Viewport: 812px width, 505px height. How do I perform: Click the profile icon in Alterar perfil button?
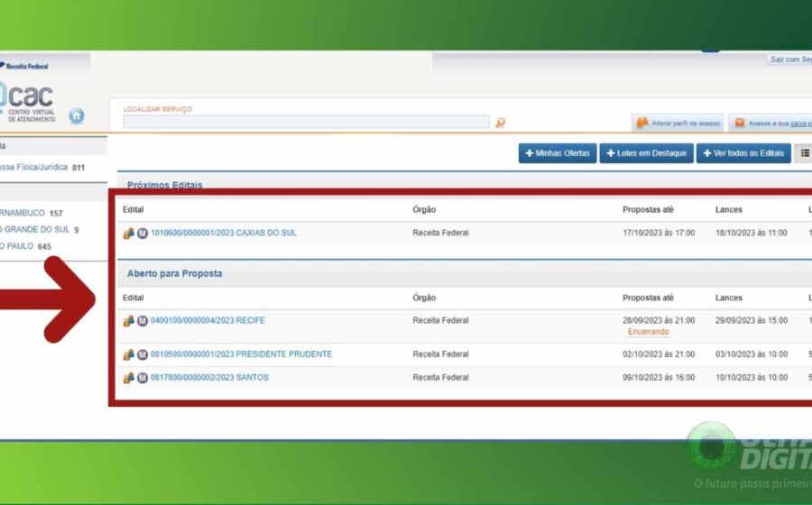pyautogui.click(x=642, y=123)
